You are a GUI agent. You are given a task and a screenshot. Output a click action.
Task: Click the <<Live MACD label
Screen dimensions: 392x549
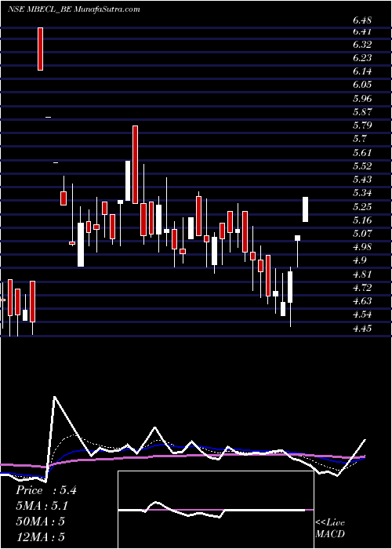[x=330, y=529]
